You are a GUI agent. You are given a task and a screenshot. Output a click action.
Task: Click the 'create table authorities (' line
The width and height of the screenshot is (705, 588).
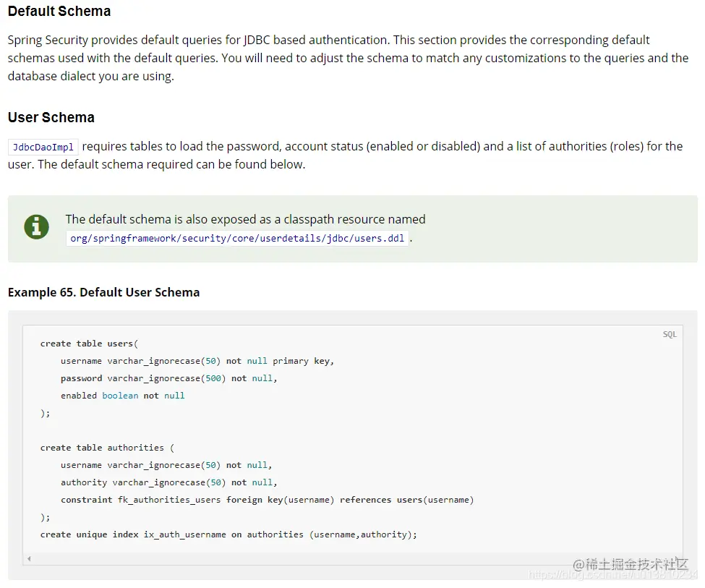(x=107, y=448)
